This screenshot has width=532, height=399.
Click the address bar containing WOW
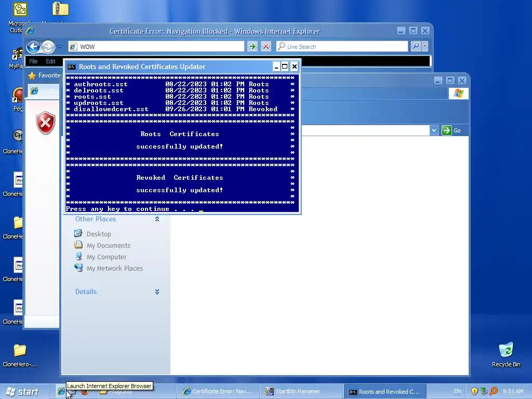point(156,46)
